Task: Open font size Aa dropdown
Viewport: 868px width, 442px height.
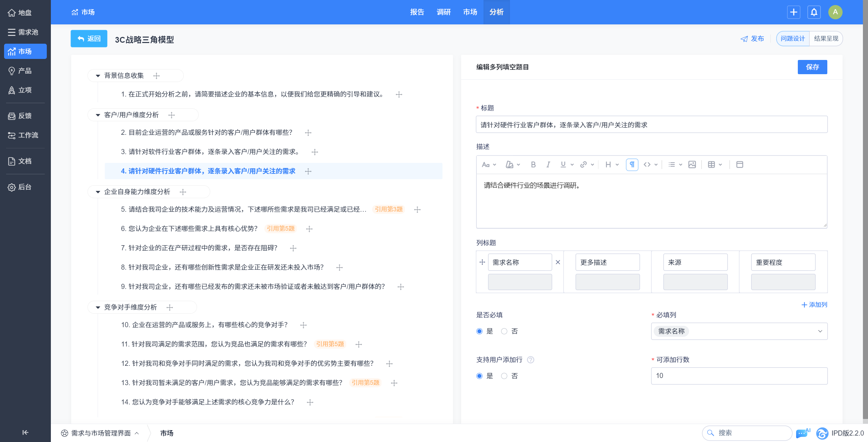Action: coord(489,165)
